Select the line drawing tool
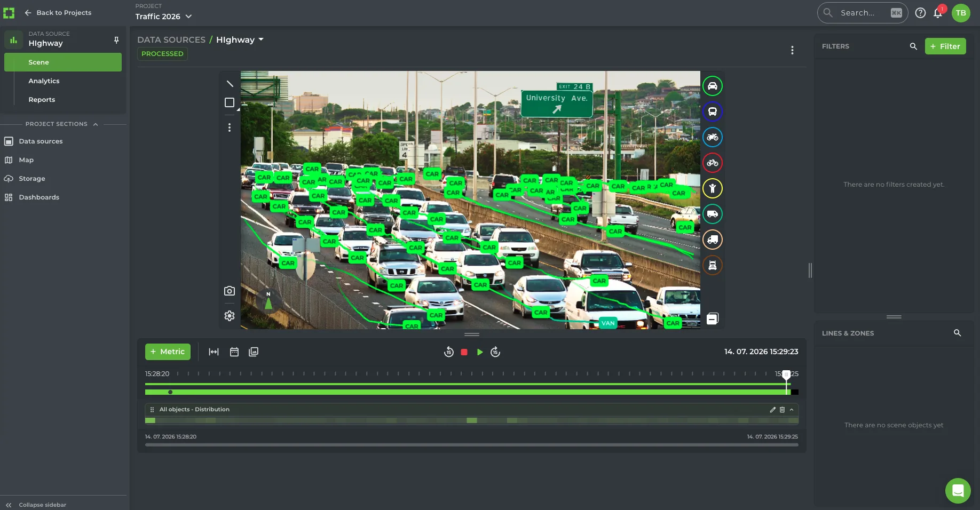 click(230, 84)
